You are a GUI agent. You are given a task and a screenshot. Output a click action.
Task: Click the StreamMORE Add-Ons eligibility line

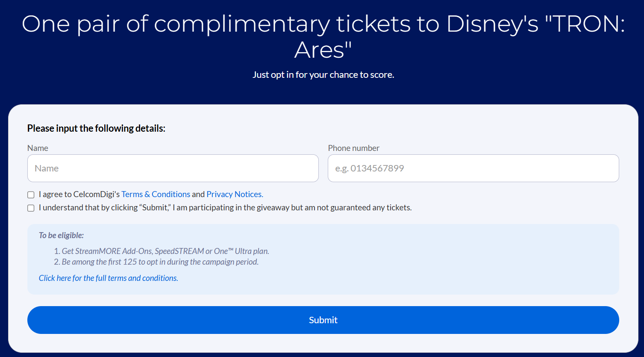point(165,251)
